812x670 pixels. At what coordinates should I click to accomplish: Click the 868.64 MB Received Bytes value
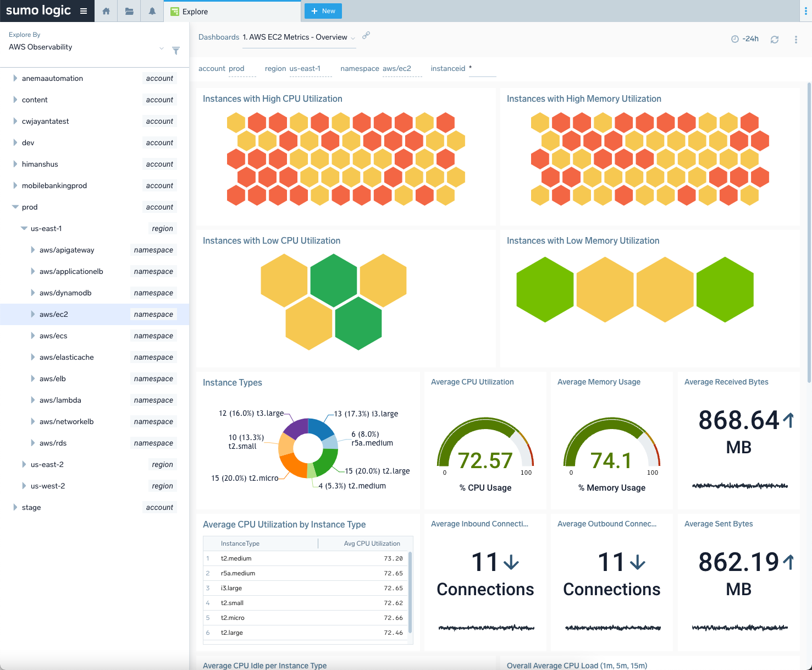[739, 433]
